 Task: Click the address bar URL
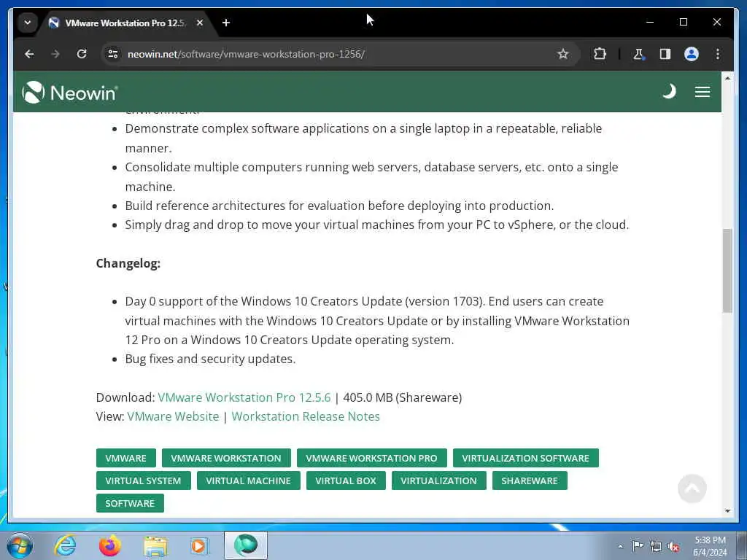[x=246, y=54]
